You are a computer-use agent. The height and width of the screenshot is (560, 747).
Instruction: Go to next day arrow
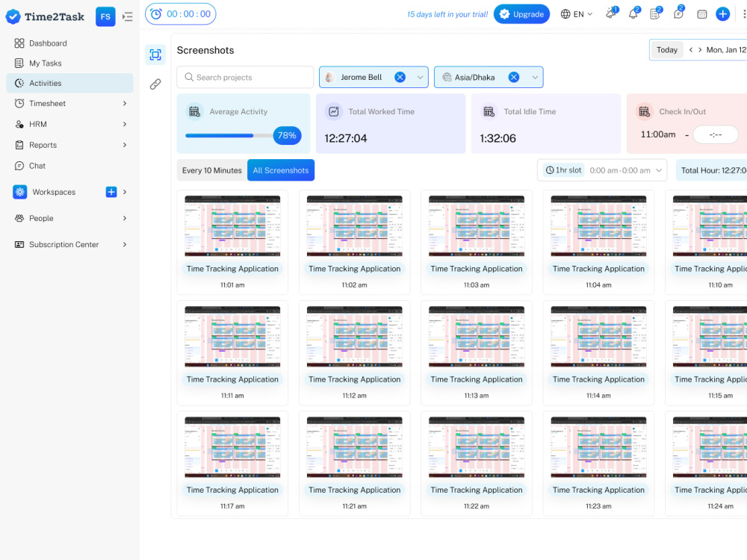(700, 49)
